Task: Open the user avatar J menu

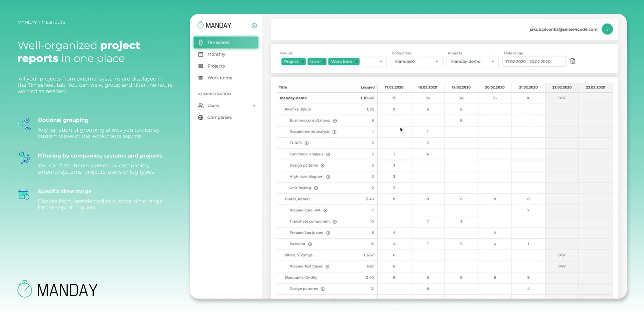Action: pos(607,29)
